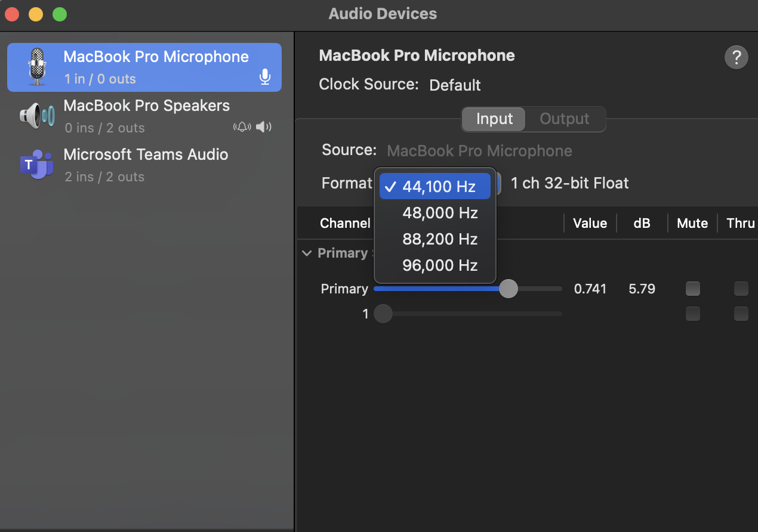Pick 88,200 Hz sample rate option
Viewport: 758px width, 532px height.
tap(435, 239)
